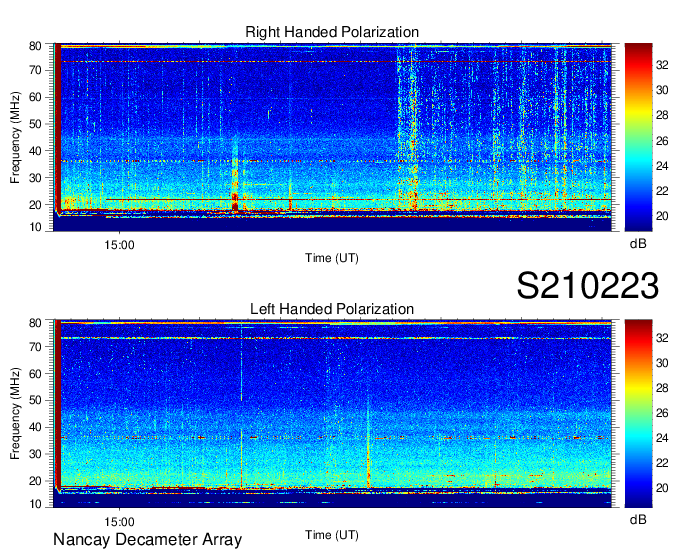Click the 40 MHz tick of lower plot
The height and width of the screenshot is (552, 680).
[35, 427]
